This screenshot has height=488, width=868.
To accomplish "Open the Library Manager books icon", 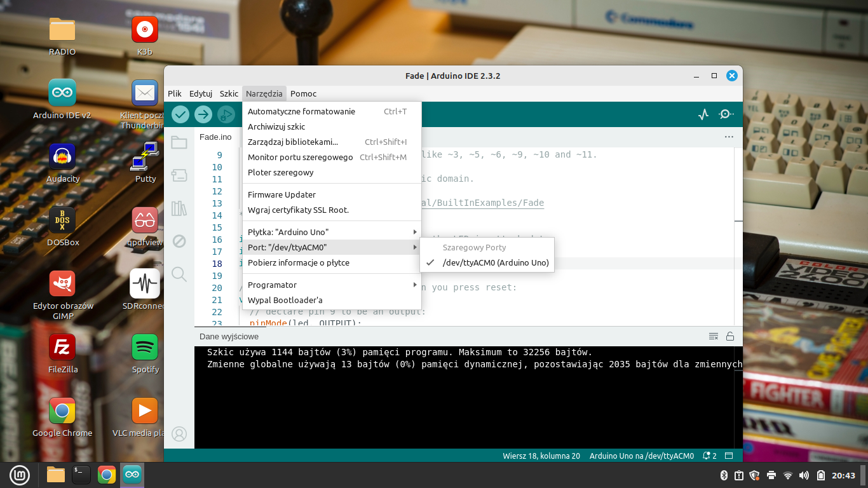I will click(179, 208).
